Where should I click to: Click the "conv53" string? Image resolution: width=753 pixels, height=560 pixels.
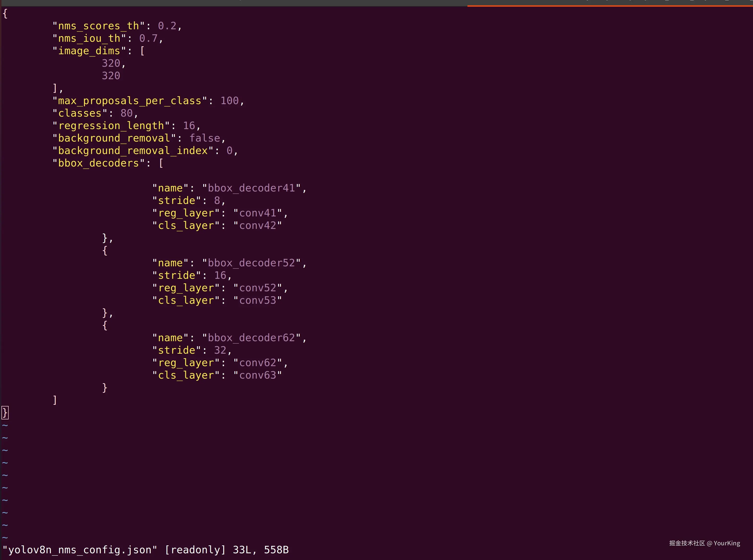[258, 300]
